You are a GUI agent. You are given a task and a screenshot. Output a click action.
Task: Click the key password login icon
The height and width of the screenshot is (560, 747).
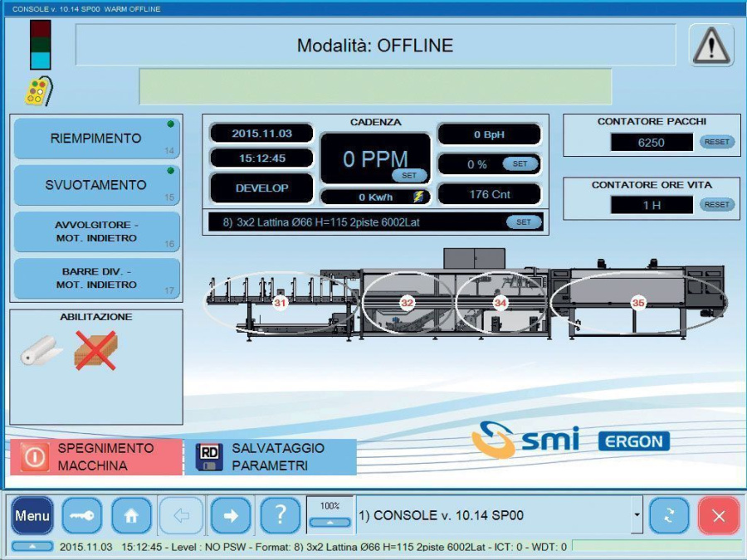[x=82, y=516]
